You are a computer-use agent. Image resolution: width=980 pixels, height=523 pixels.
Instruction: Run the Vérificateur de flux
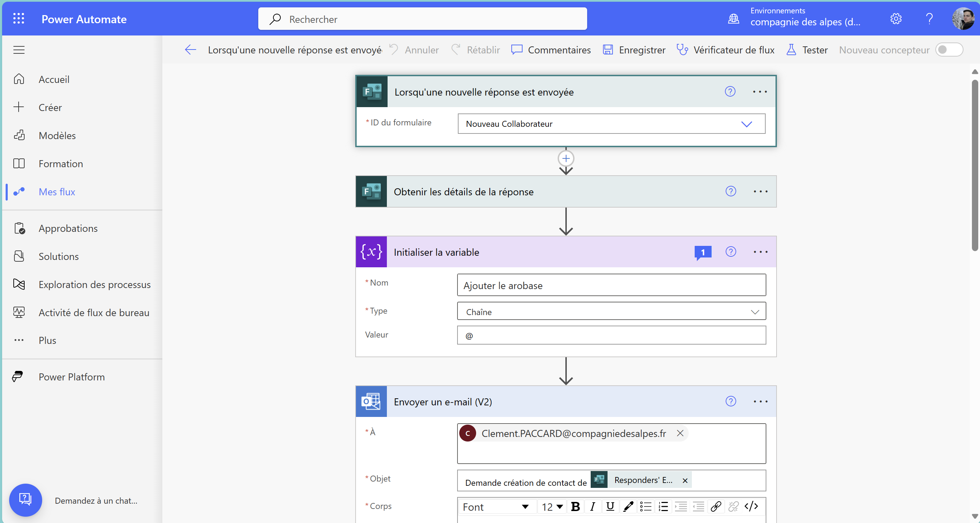[726, 50]
